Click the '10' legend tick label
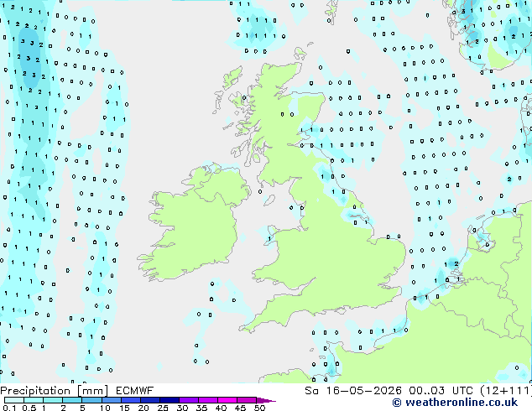532x411 pixels. coord(105,408)
